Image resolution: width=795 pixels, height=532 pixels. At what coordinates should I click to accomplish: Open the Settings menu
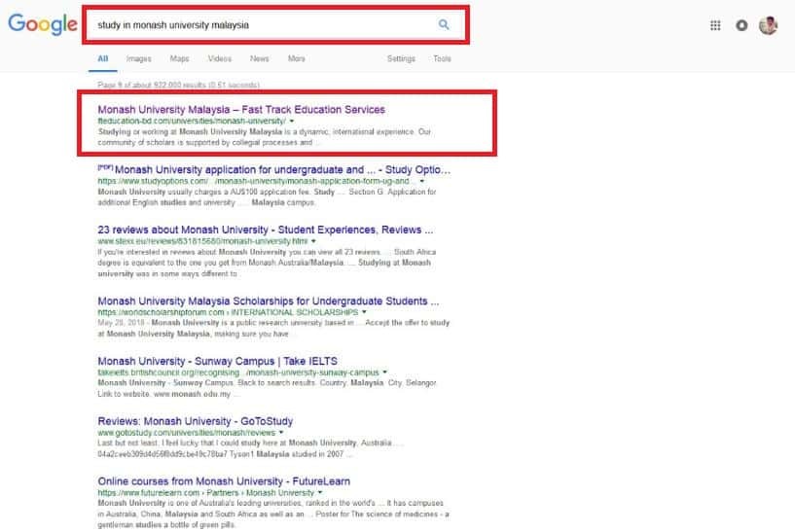click(x=401, y=58)
